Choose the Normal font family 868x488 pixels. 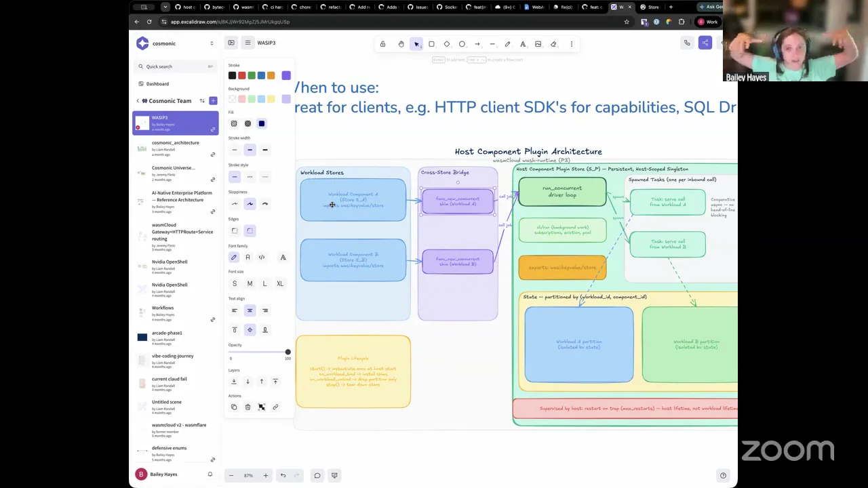click(x=248, y=258)
